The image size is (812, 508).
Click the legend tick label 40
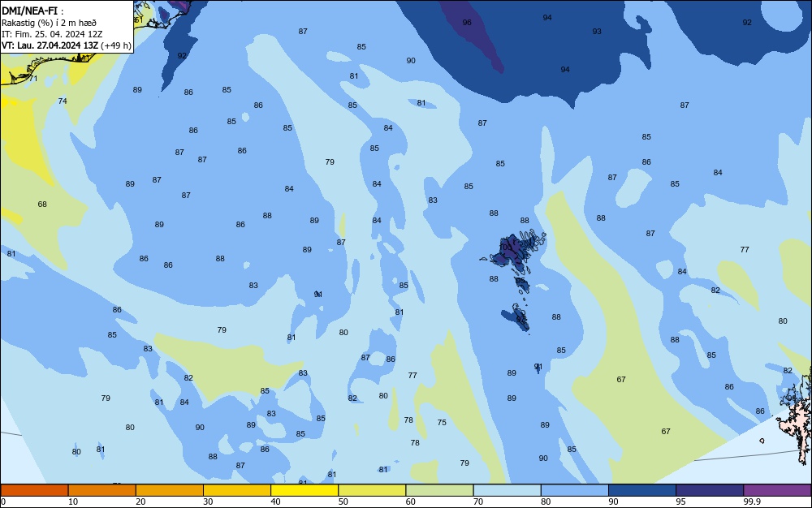point(275,502)
